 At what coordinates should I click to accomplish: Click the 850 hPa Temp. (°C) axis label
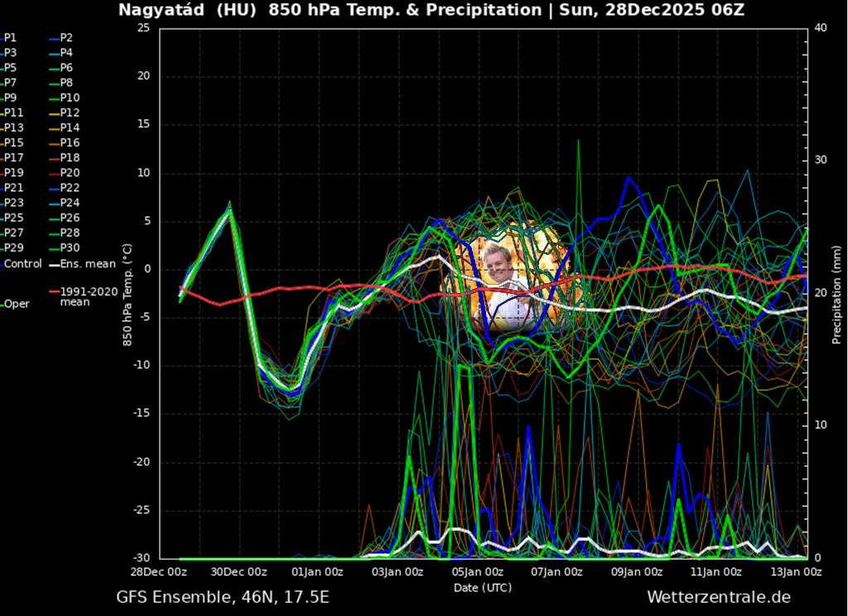pos(127,293)
